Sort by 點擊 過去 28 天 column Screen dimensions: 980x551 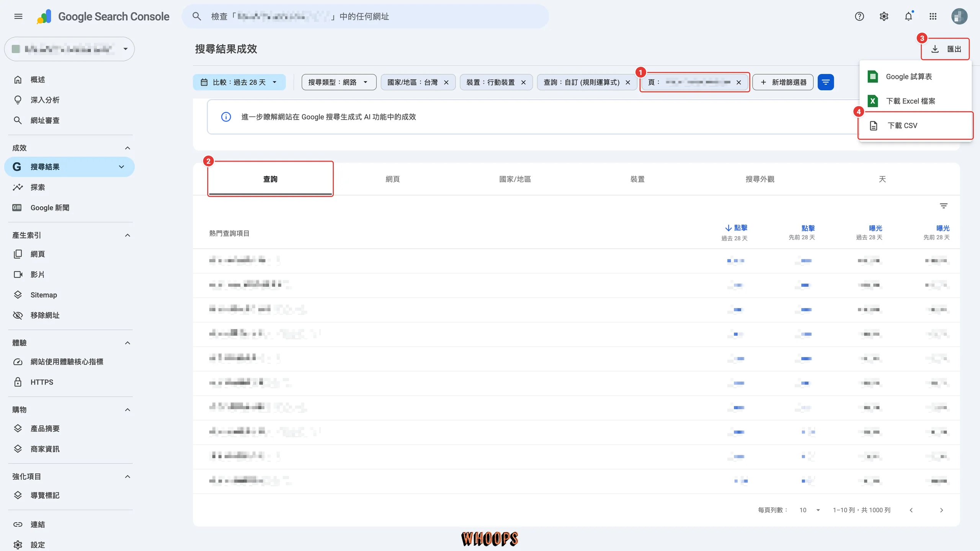point(735,232)
